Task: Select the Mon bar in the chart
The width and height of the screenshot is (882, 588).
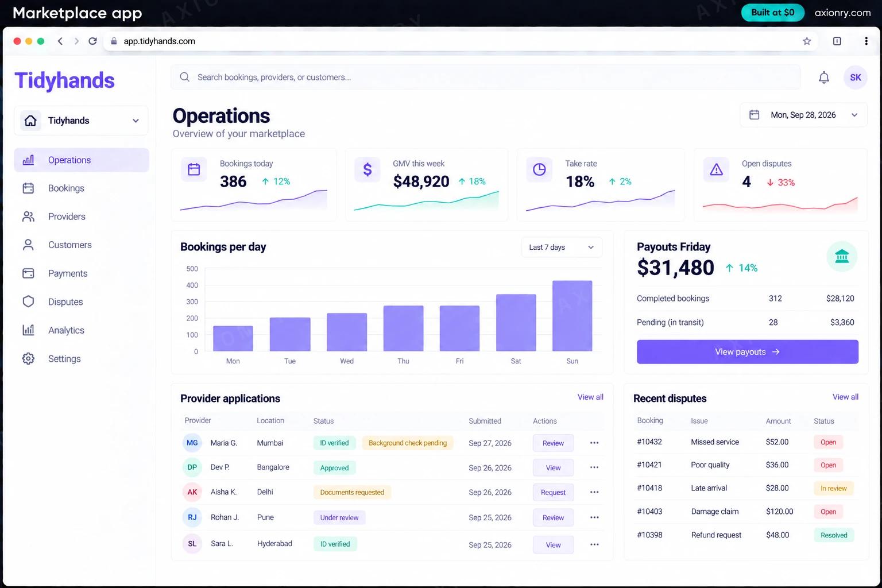Action: [233, 338]
